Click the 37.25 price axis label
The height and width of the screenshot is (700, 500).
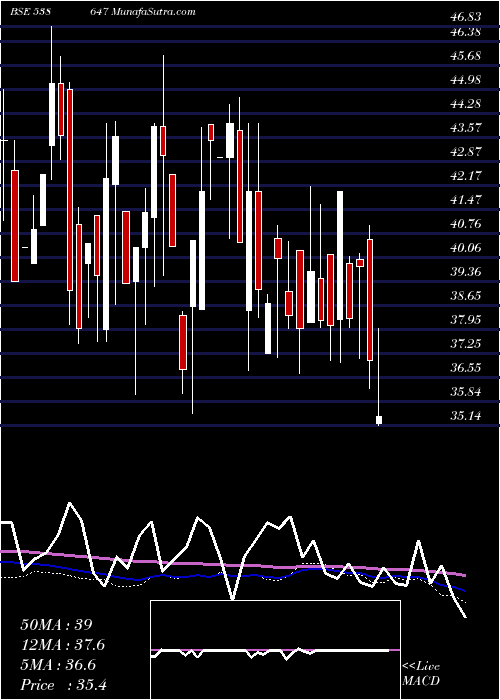466,344
